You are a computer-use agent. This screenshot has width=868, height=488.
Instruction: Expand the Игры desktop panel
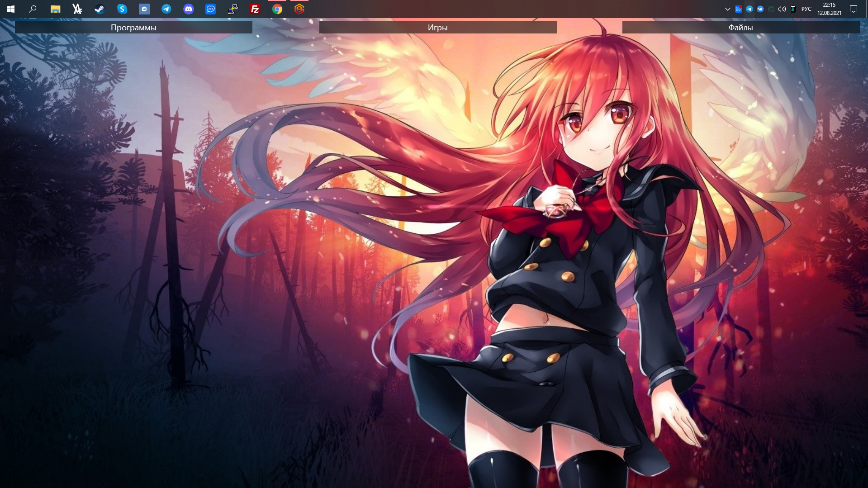[x=437, y=28]
